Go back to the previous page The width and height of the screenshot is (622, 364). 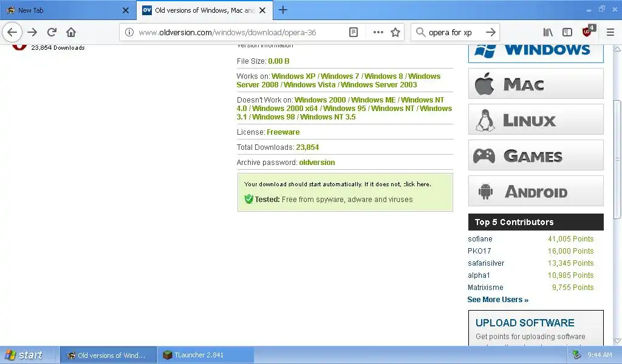[12, 32]
